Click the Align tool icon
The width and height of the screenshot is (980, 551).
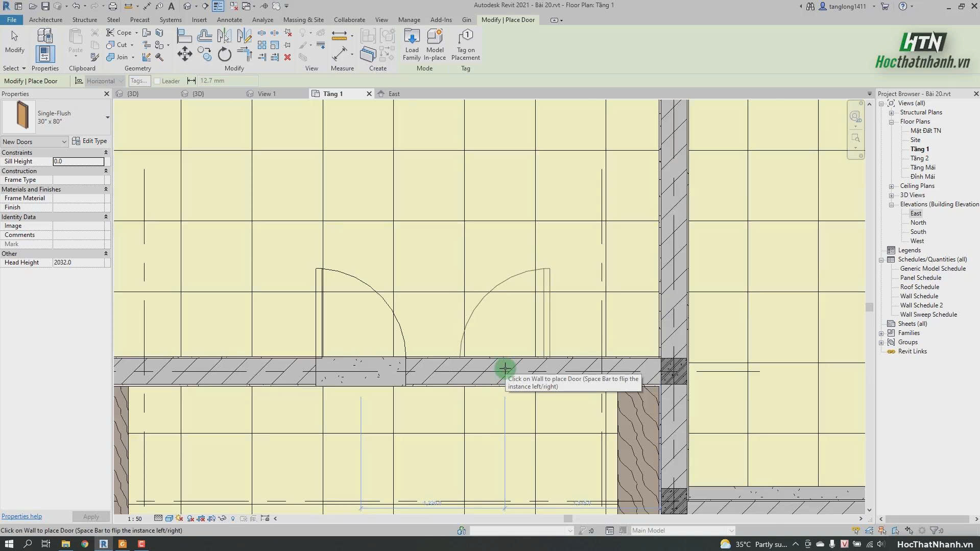[184, 35]
